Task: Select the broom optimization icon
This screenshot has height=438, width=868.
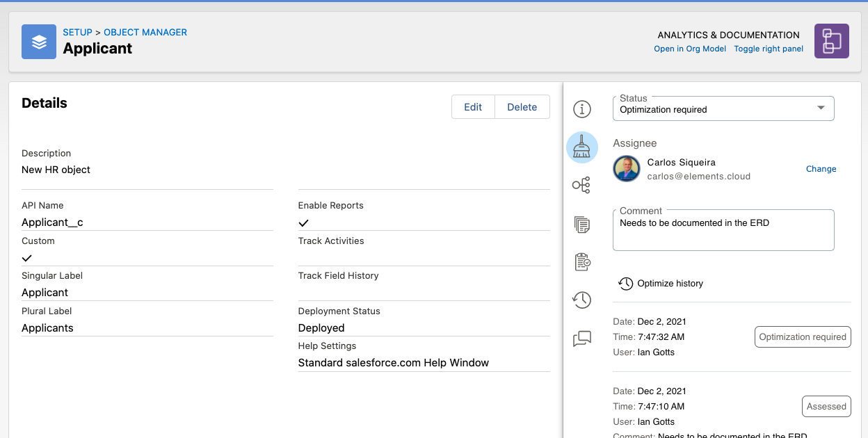Action: click(581, 147)
